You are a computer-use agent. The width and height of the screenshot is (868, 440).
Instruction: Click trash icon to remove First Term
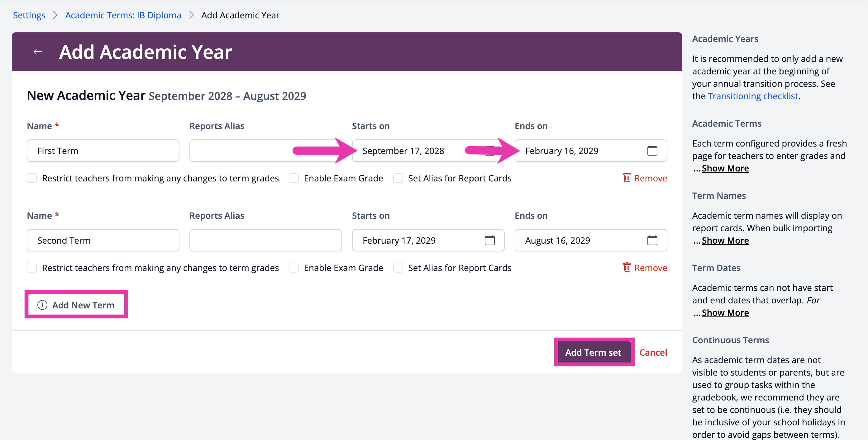point(627,177)
